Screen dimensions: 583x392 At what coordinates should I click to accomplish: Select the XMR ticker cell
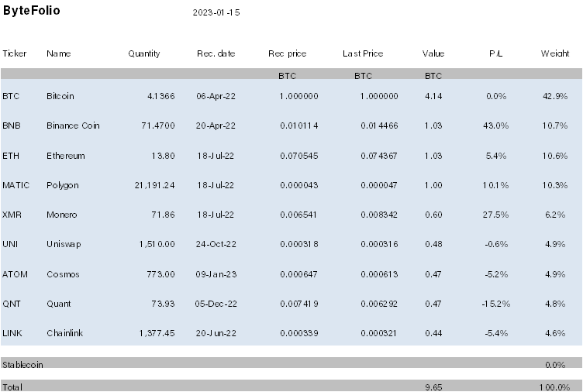[12, 215]
